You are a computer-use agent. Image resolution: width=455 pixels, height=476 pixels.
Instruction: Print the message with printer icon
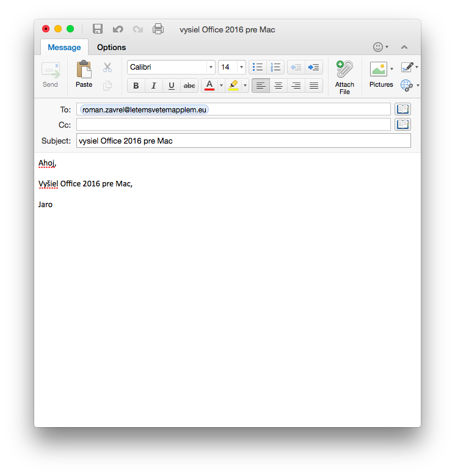click(x=158, y=29)
